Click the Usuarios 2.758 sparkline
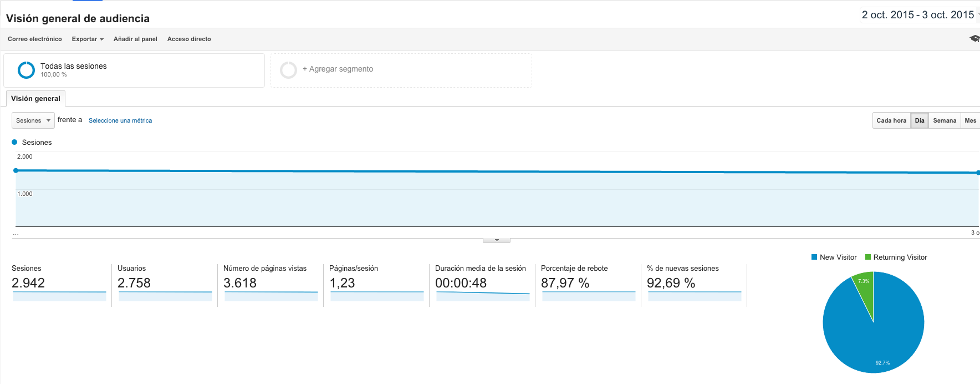This screenshot has width=980, height=384. [165, 296]
